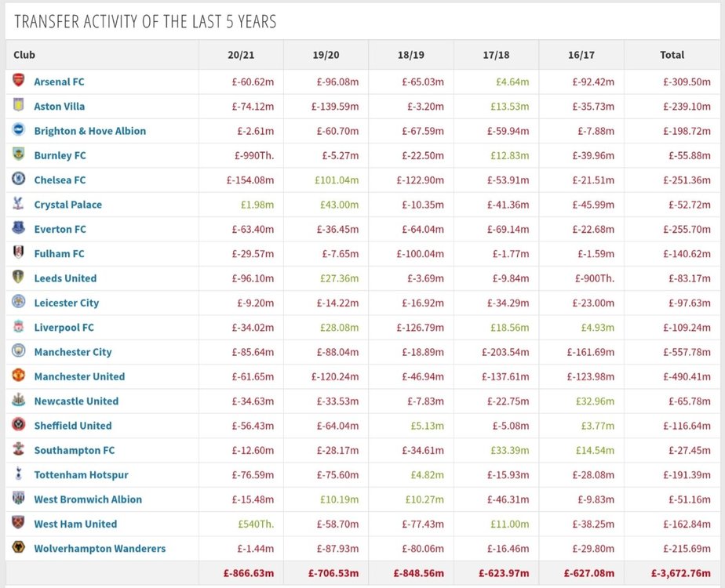Image resolution: width=725 pixels, height=588 pixels.
Task: Click the Aston Villa crest icon
Action: point(19,105)
